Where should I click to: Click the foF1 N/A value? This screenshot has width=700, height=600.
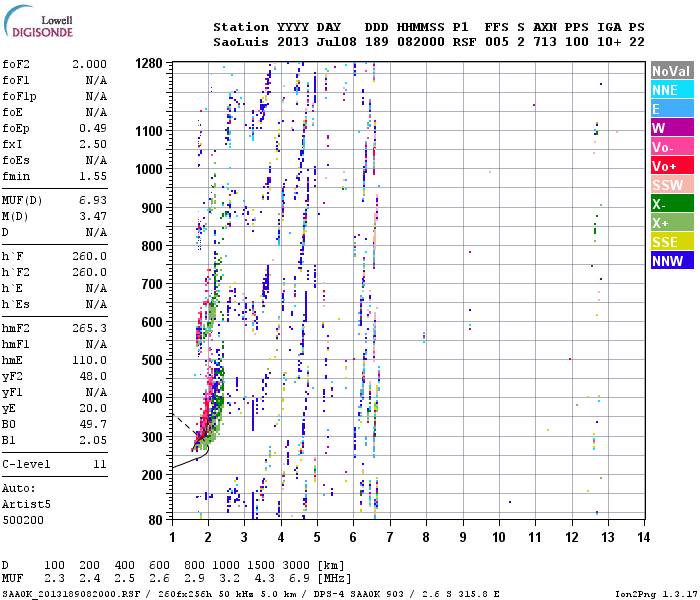[x=96, y=80]
